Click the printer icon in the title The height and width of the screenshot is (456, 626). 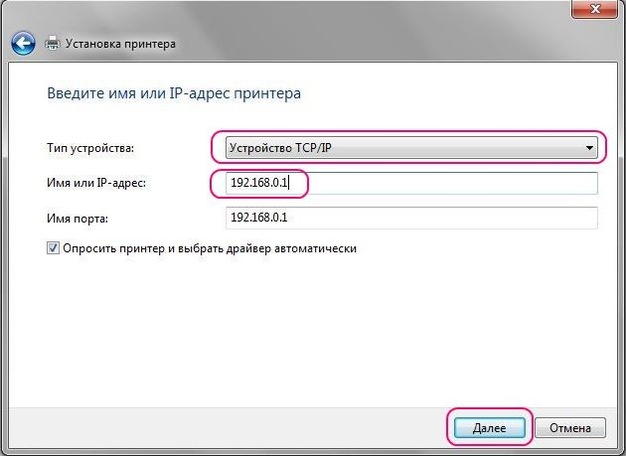point(52,43)
